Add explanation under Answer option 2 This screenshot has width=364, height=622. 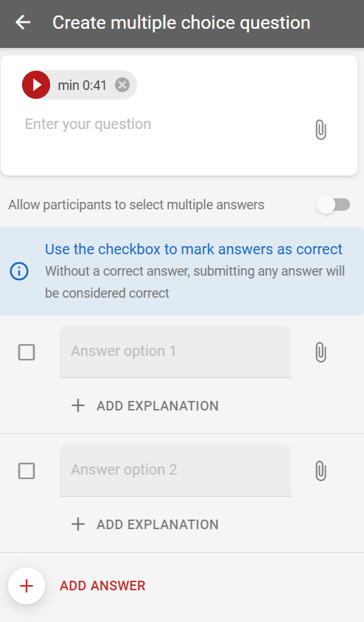pos(144,525)
